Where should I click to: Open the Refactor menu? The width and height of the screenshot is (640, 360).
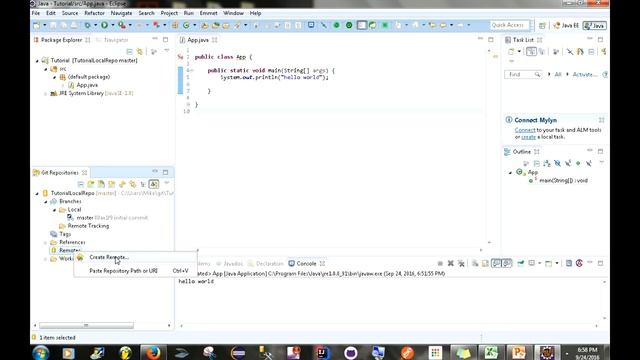pyautogui.click(x=94, y=13)
